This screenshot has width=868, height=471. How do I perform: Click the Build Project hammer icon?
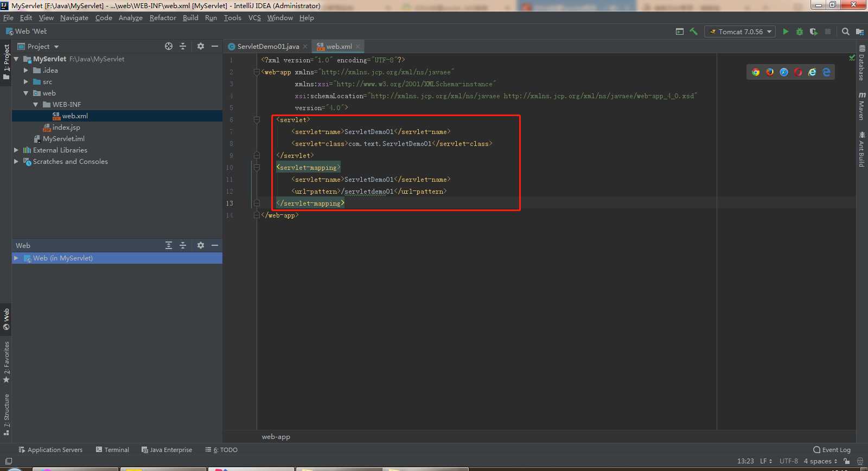coord(693,31)
